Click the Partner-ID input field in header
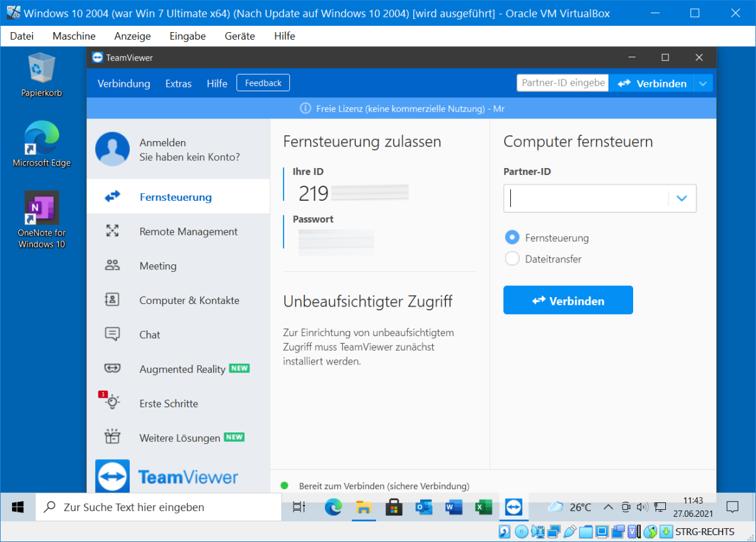This screenshot has width=756, height=542. click(x=563, y=83)
